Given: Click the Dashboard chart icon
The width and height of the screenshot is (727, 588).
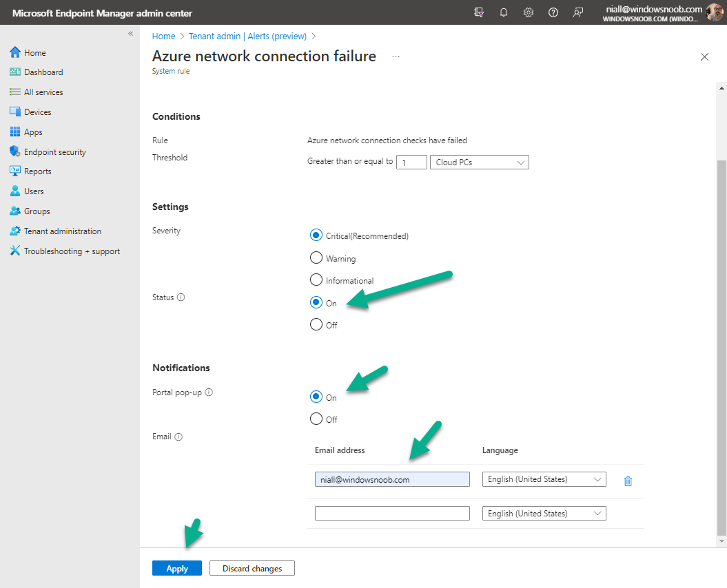Looking at the screenshot, I should coord(15,72).
